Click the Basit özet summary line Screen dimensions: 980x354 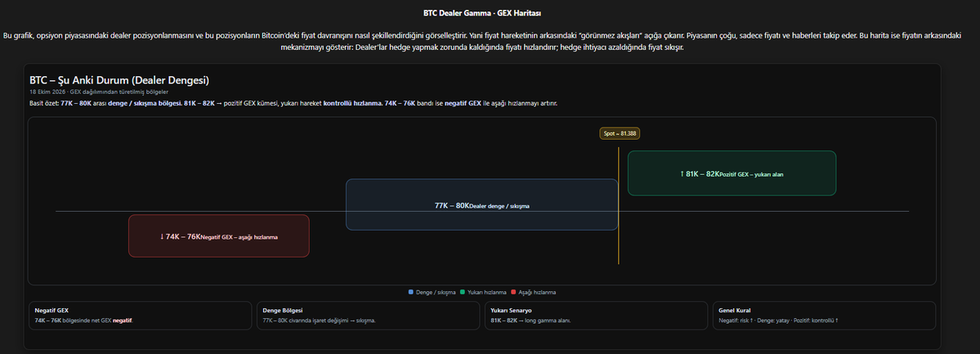(293, 103)
